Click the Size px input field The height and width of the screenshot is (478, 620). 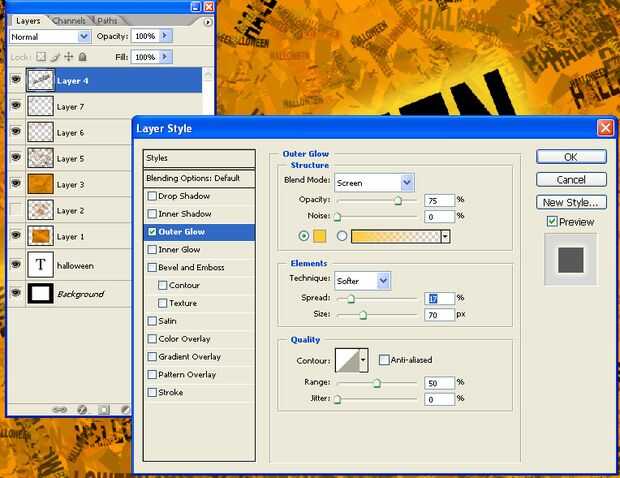[439, 315]
